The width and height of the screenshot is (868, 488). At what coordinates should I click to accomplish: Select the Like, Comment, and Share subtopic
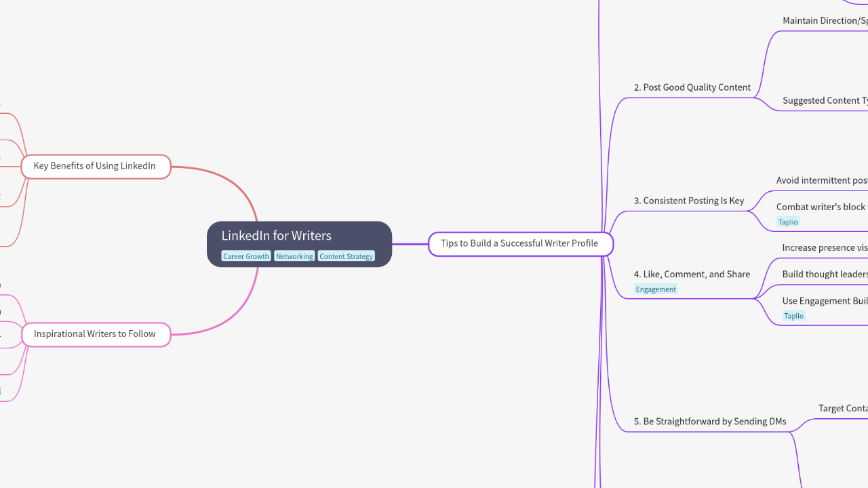[x=692, y=274]
